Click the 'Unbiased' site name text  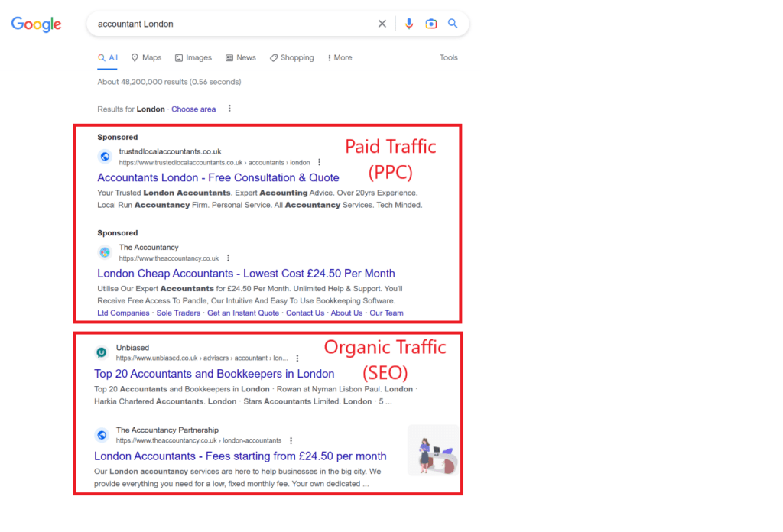(x=132, y=348)
